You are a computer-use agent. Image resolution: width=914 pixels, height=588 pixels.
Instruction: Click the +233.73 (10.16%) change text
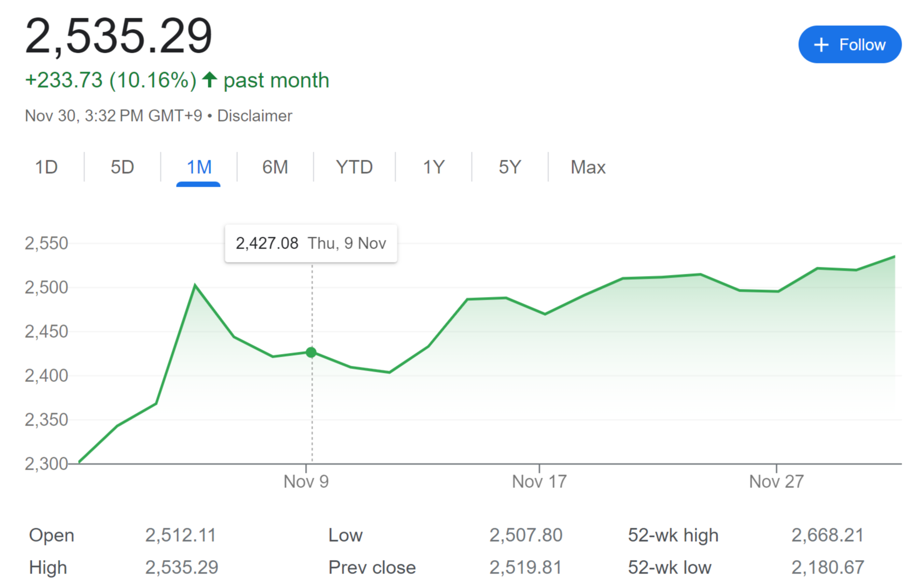(x=111, y=80)
